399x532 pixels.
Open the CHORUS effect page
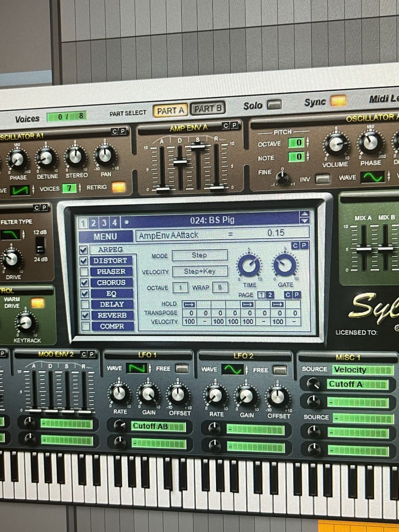pyautogui.click(x=111, y=283)
